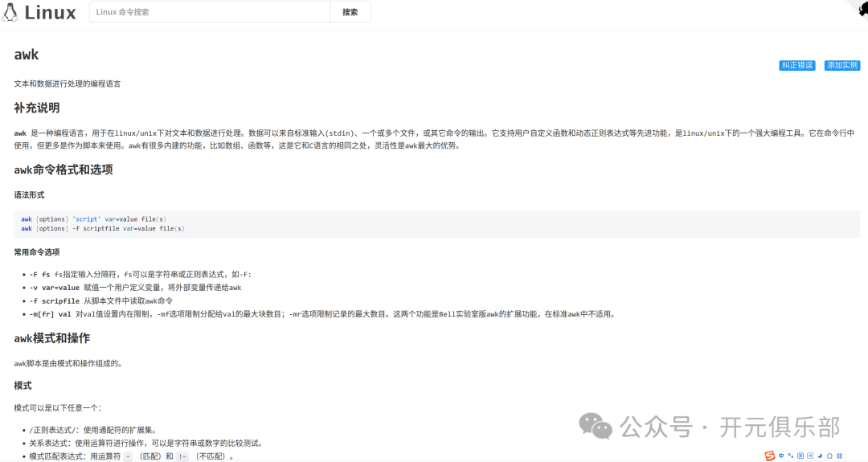Viewport: 868px width, 462px height.
Task: Click the 搜索 button
Action: coord(350,11)
